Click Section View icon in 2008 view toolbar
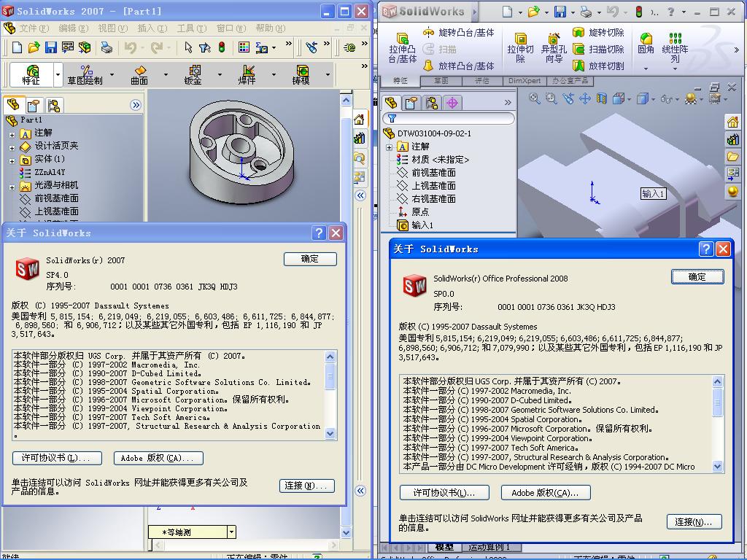The height and width of the screenshot is (560, 747). tap(602, 98)
